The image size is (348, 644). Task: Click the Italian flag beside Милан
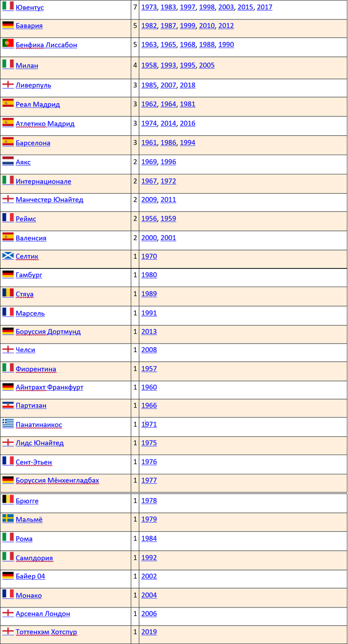8,64
